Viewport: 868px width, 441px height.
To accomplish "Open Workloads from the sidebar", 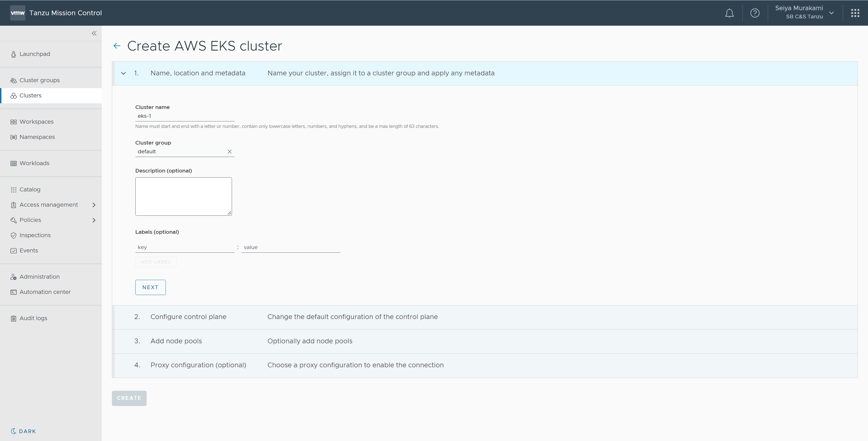I will (34, 163).
